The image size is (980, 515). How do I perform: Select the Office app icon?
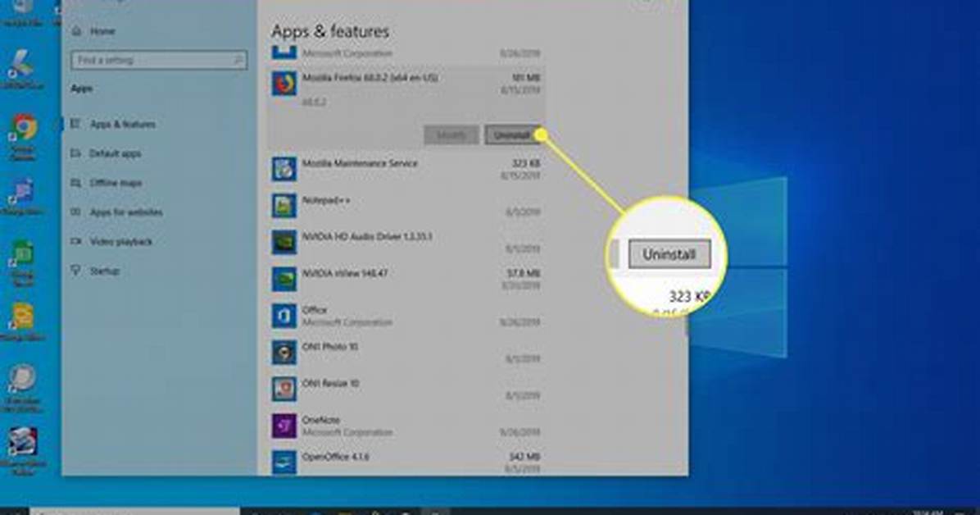point(284,316)
